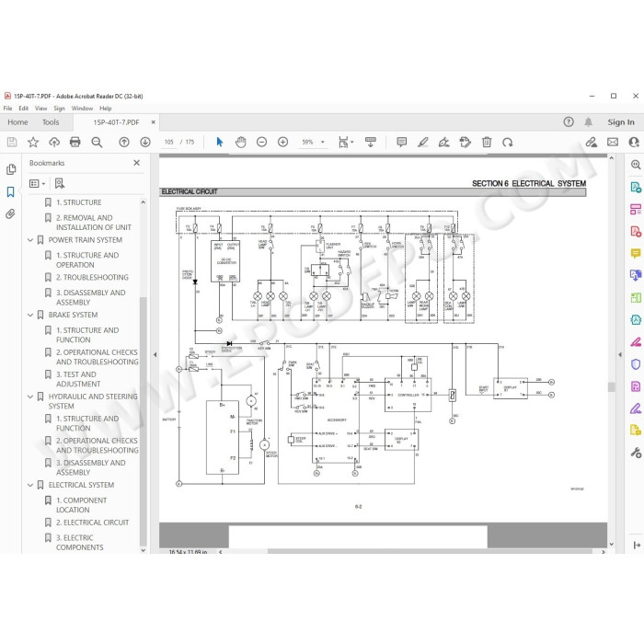The height and width of the screenshot is (644, 644).
Task: Open the Edit menu
Action: 23,109
